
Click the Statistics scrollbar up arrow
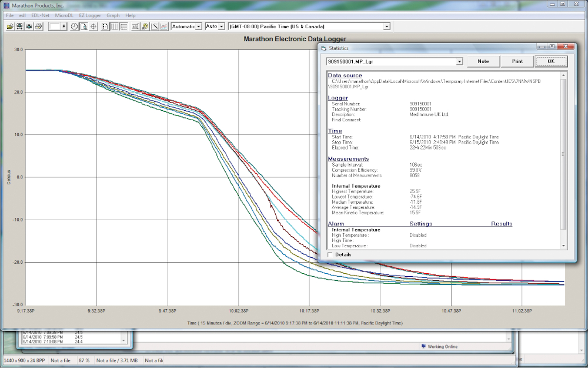[x=564, y=75]
